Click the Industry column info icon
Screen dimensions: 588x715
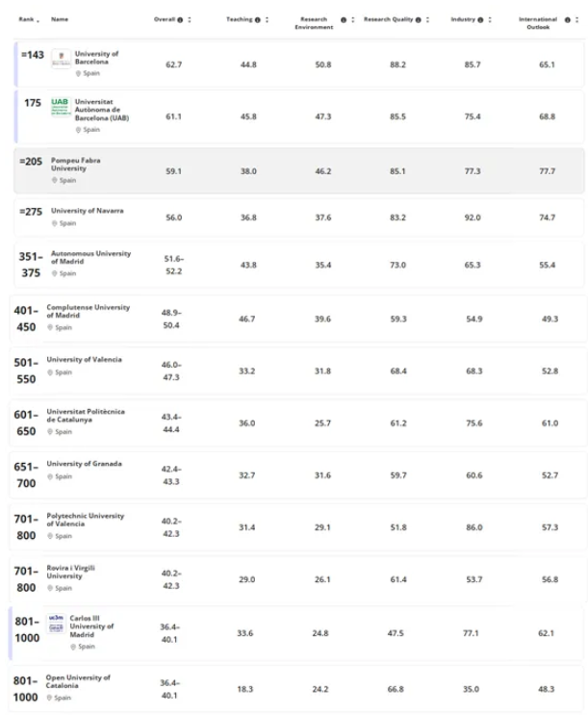[480, 19]
